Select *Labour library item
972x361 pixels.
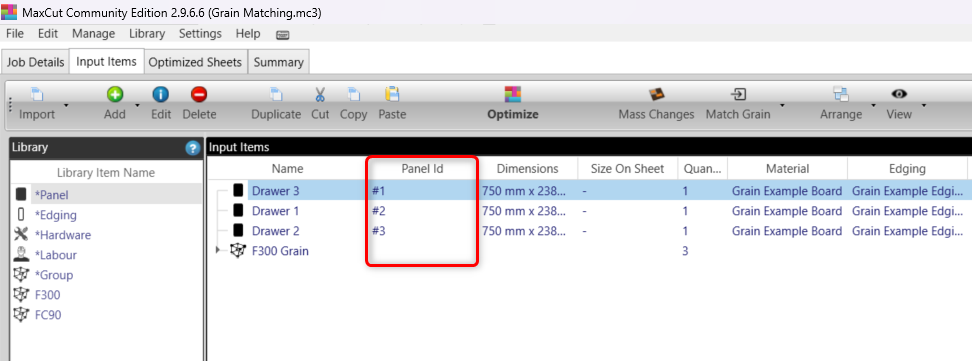[107, 254]
